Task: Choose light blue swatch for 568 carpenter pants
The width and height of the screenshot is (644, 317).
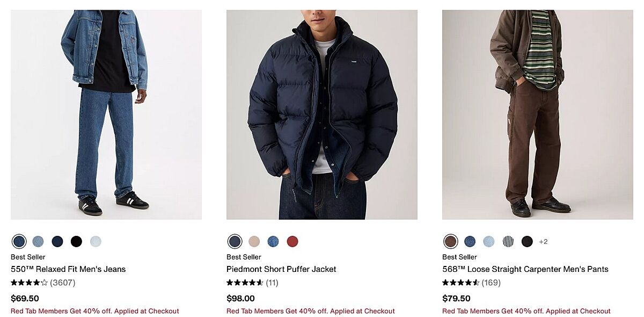Action: 489,241
